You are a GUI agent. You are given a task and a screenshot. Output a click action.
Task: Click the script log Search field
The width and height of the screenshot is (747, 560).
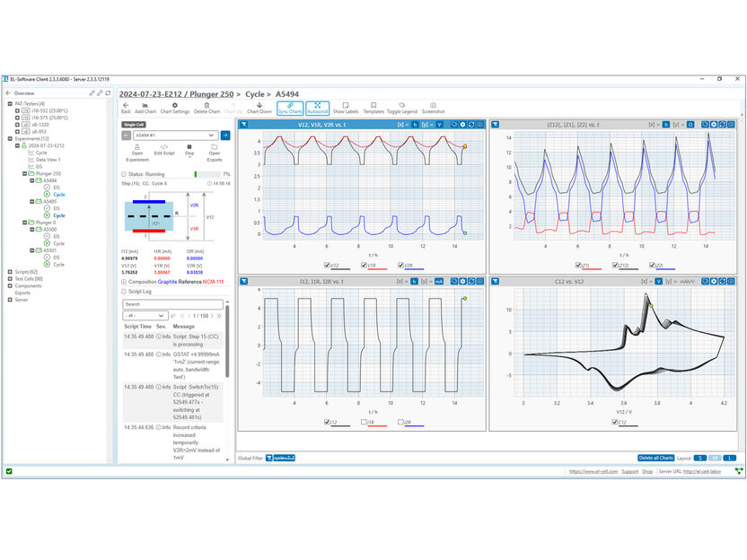coord(173,304)
